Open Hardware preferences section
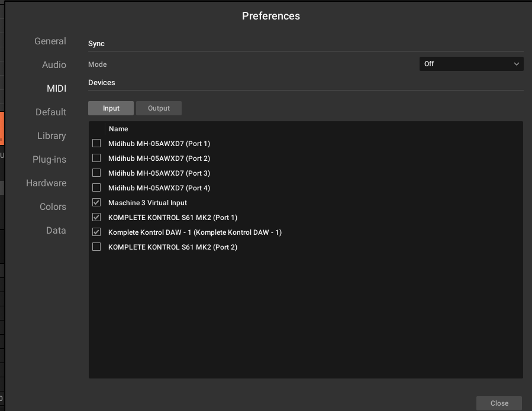532x411 pixels. (x=46, y=183)
